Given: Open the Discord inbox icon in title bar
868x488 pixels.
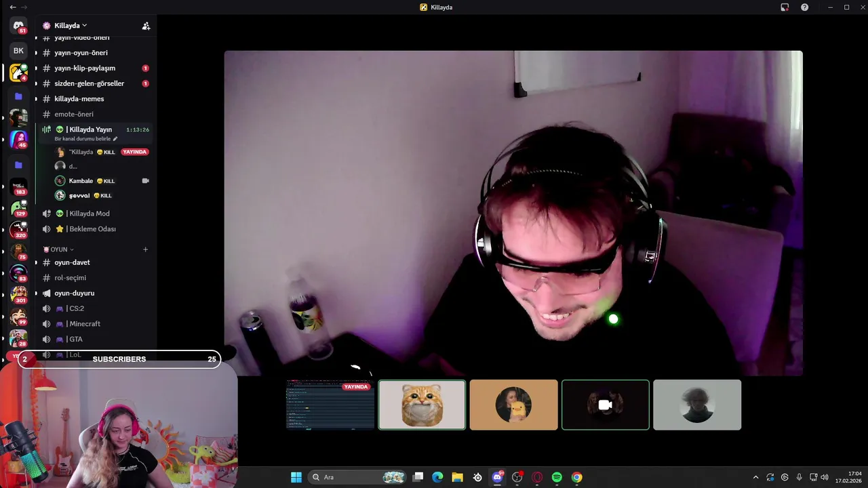Looking at the screenshot, I should 785,7.
